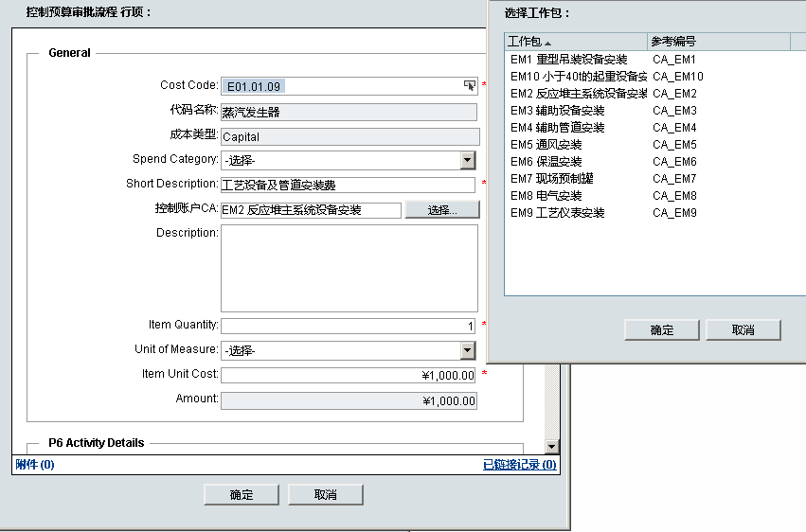Click reference number CA_EM8
This screenshot has width=806, height=532.
[674, 196]
